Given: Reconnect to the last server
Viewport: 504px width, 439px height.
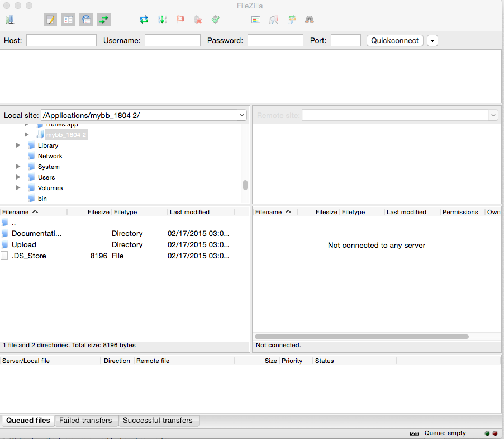Looking at the screenshot, I should [216, 20].
